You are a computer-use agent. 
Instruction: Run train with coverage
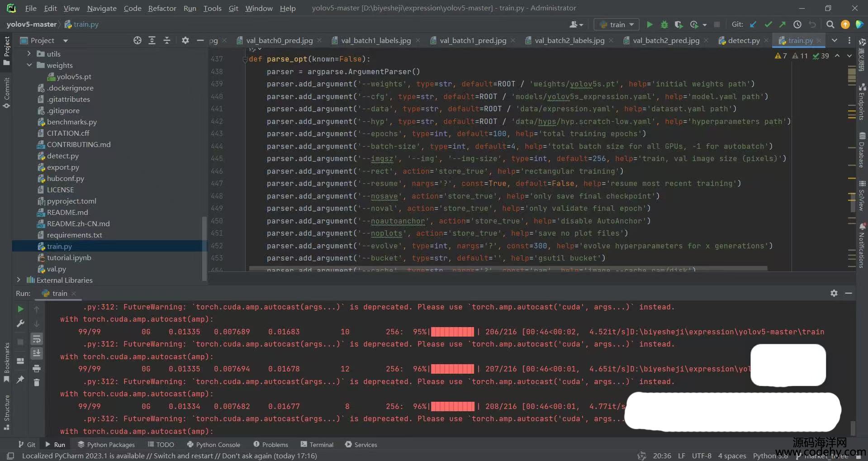678,24
